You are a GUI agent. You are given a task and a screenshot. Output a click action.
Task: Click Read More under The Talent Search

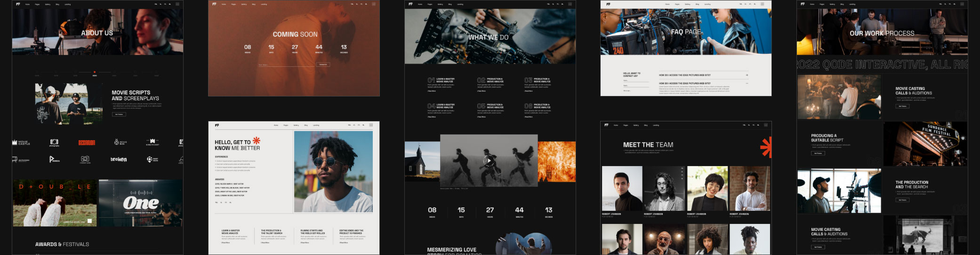click(x=265, y=243)
